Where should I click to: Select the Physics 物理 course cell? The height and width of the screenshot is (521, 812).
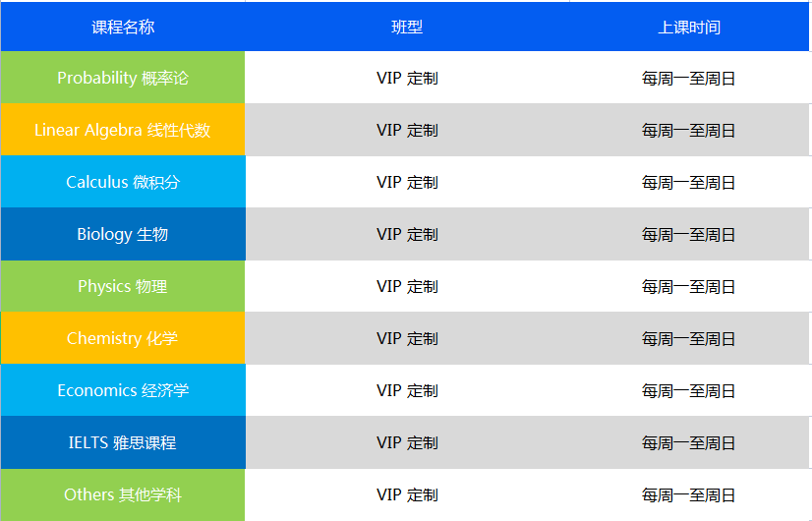[x=123, y=286]
